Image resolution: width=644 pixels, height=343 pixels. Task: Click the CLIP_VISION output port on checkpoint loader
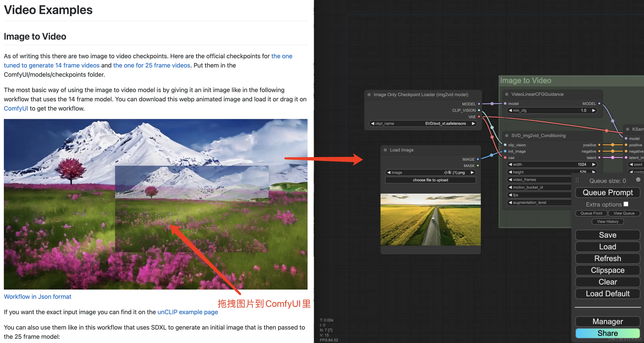[x=479, y=110]
